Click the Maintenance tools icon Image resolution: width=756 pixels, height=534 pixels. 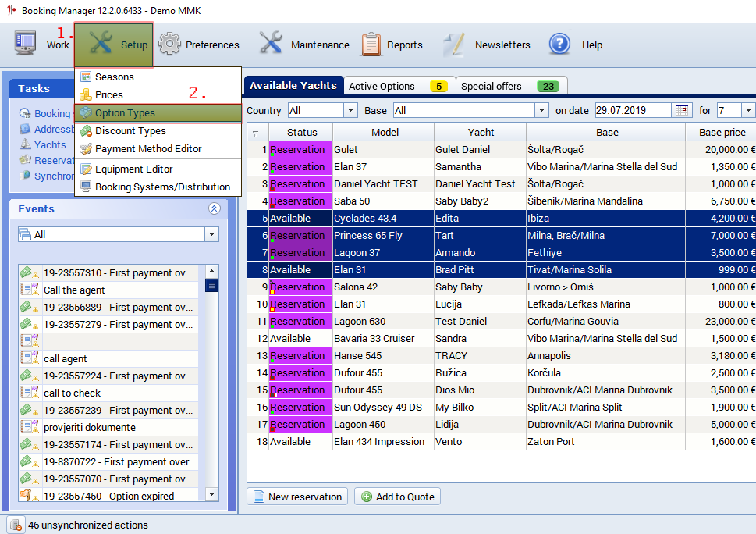(x=271, y=43)
